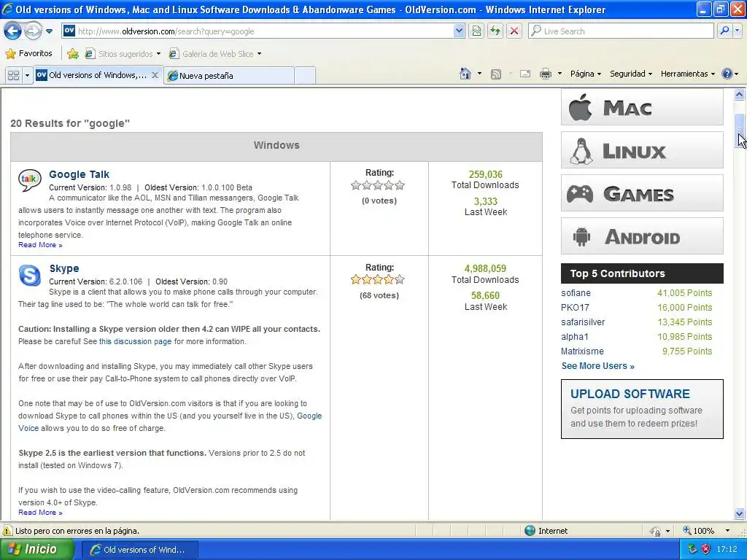Click the page scrollbar down arrow
Viewport: 747px width, 560px height.
tap(740, 513)
